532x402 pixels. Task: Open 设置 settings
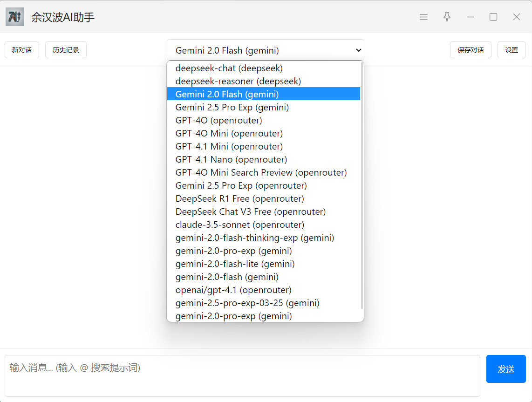coord(512,50)
